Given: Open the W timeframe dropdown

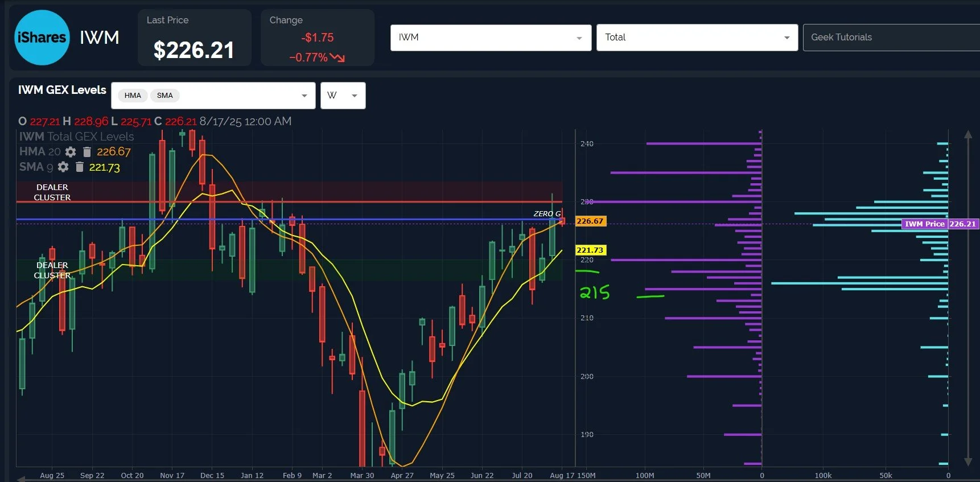Looking at the screenshot, I should coord(343,96).
